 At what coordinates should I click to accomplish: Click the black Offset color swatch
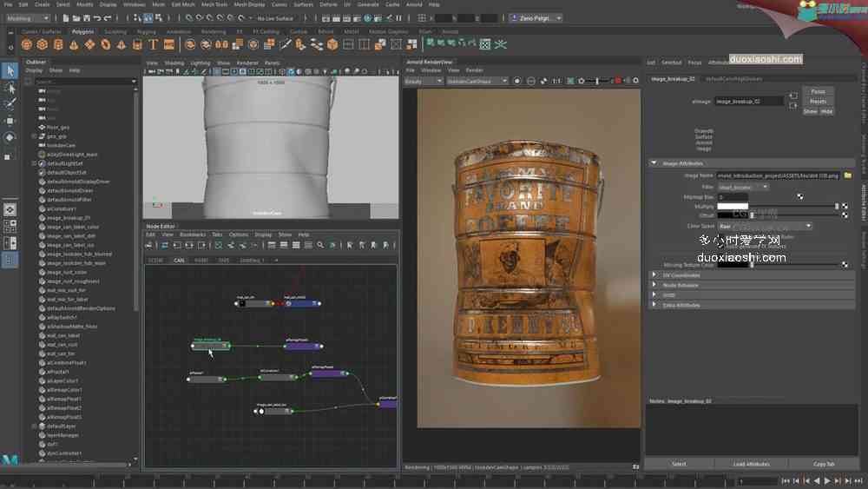coord(733,215)
